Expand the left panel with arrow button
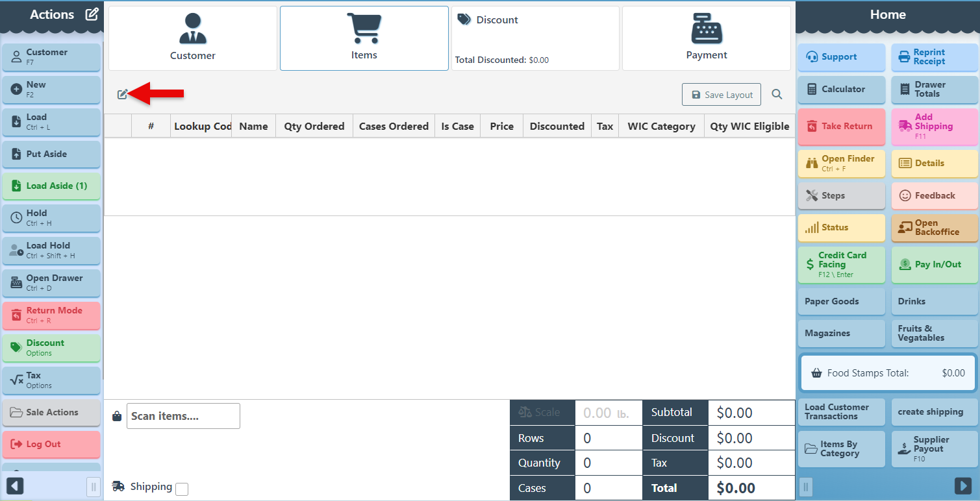The image size is (980, 501). (15, 485)
